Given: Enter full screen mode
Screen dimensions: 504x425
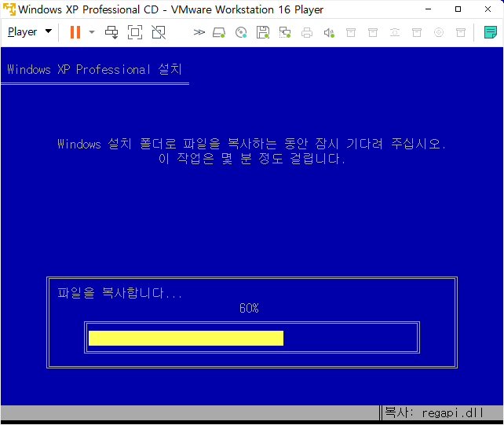Looking at the screenshot, I should pos(135,32).
